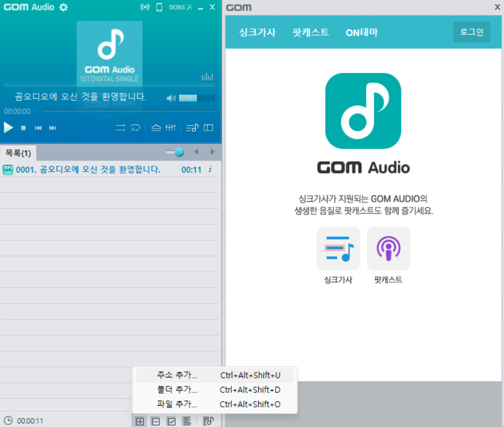The image size is (504, 427).
Task: Click the 00:11 track duration
Action: coord(191,170)
